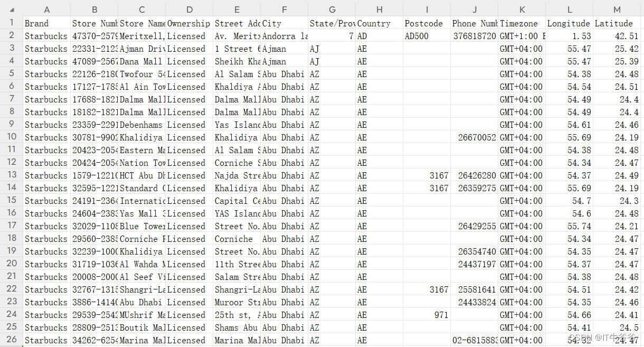Select column M header
The image size is (644, 347).
coord(617,10)
